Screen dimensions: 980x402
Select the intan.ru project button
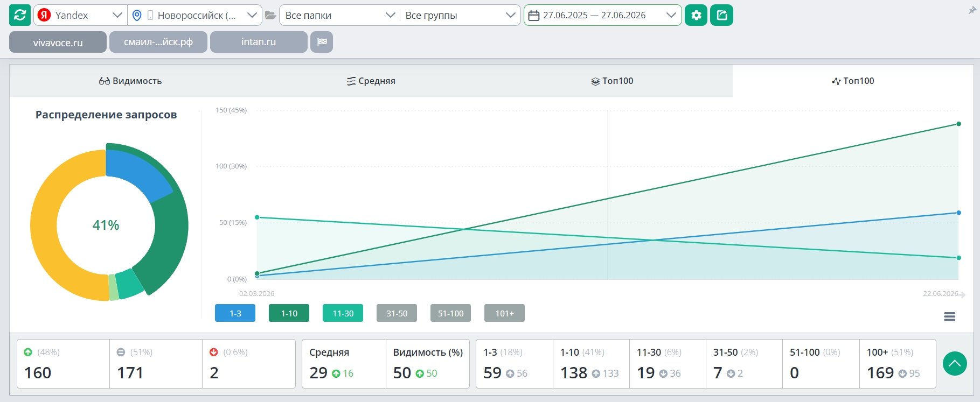(x=259, y=42)
